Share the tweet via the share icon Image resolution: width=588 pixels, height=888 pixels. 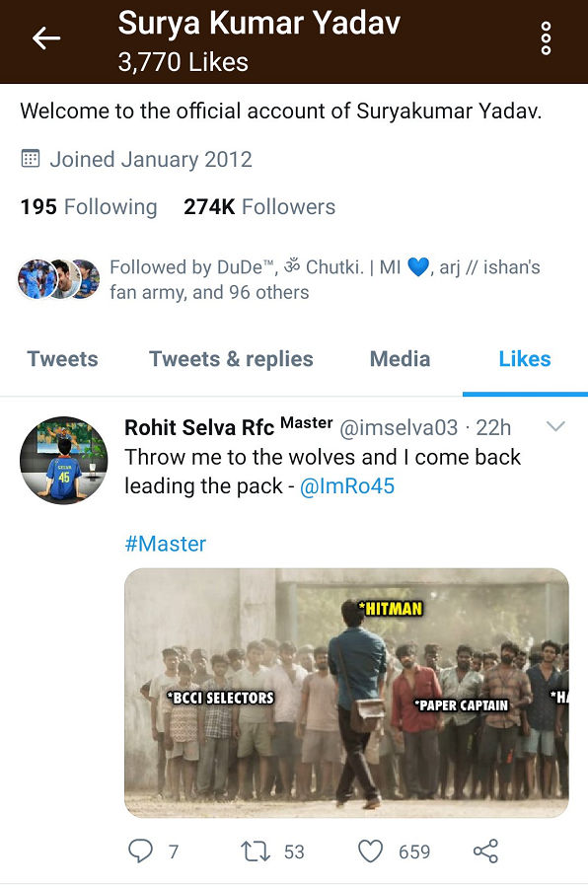(x=482, y=851)
